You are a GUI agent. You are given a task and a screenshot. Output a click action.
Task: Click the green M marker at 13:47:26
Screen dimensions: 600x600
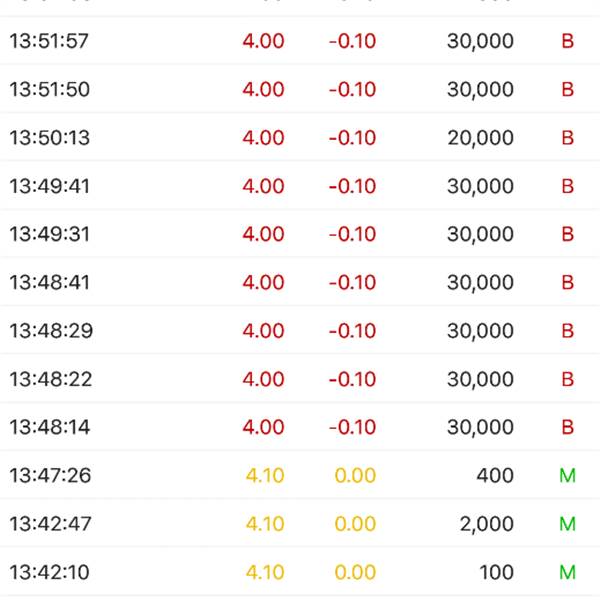coord(567,476)
